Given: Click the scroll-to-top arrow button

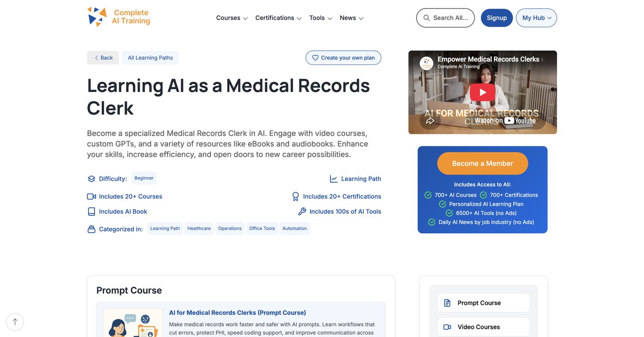Looking at the screenshot, I should (x=15, y=322).
